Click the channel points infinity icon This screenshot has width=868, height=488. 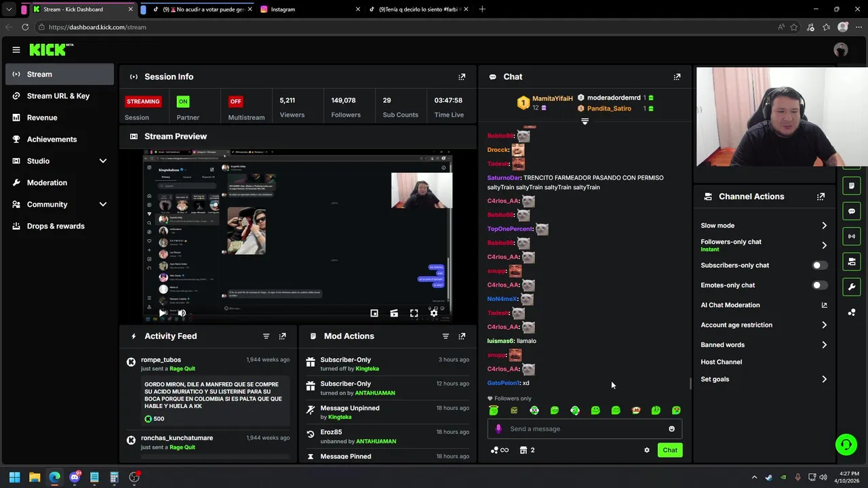tap(500, 450)
